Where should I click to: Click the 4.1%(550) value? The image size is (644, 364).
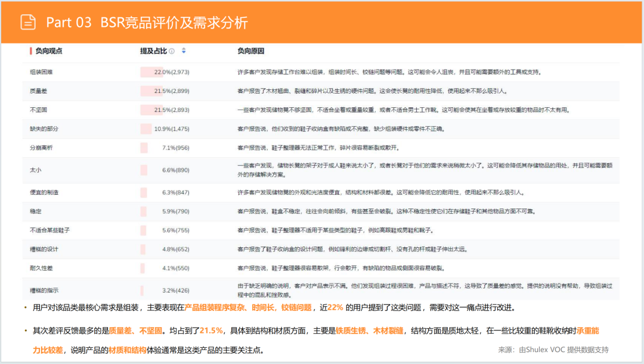pyautogui.click(x=176, y=268)
